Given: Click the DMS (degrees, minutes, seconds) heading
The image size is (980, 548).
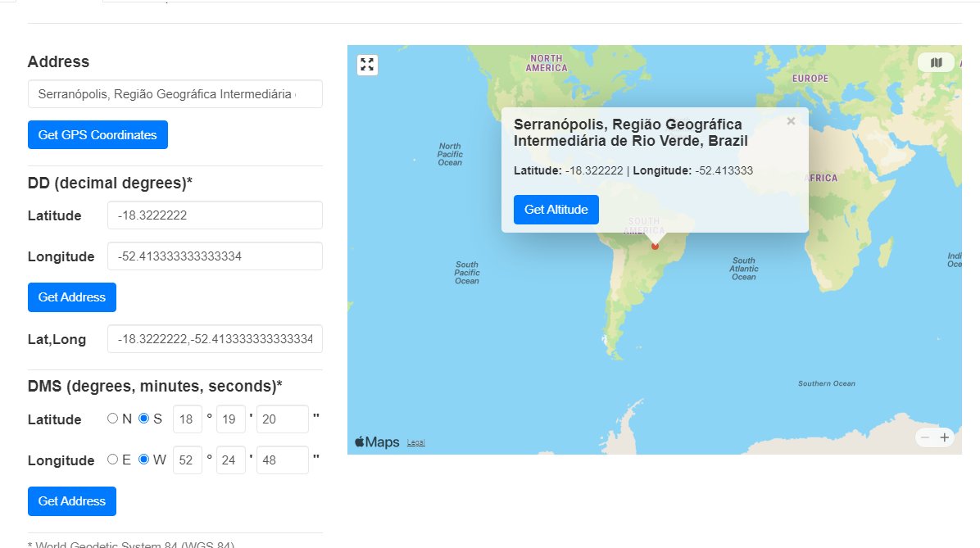Looking at the screenshot, I should [155, 386].
